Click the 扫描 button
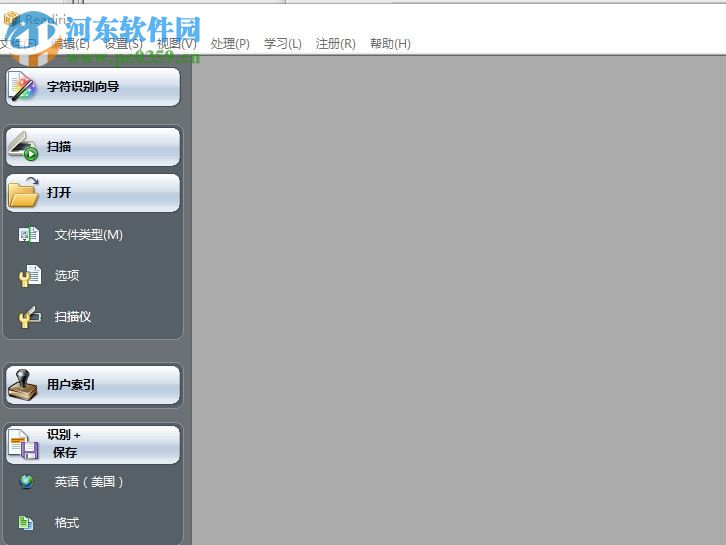Image resolution: width=726 pixels, height=545 pixels. point(93,147)
